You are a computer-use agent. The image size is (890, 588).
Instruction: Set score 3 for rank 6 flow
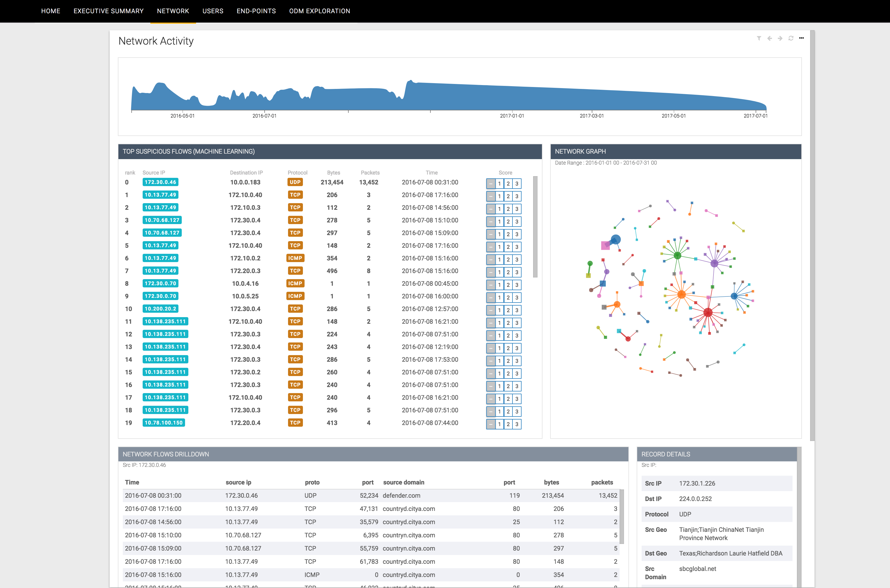[516, 260]
